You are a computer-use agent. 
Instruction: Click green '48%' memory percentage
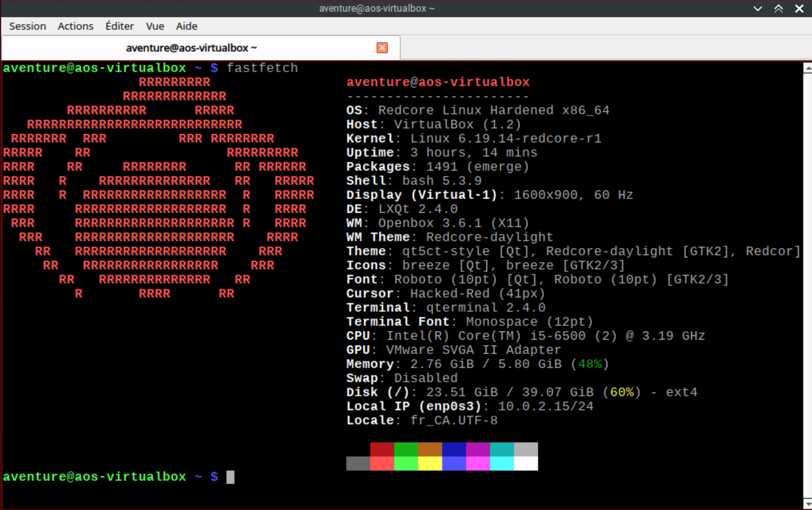pos(590,365)
